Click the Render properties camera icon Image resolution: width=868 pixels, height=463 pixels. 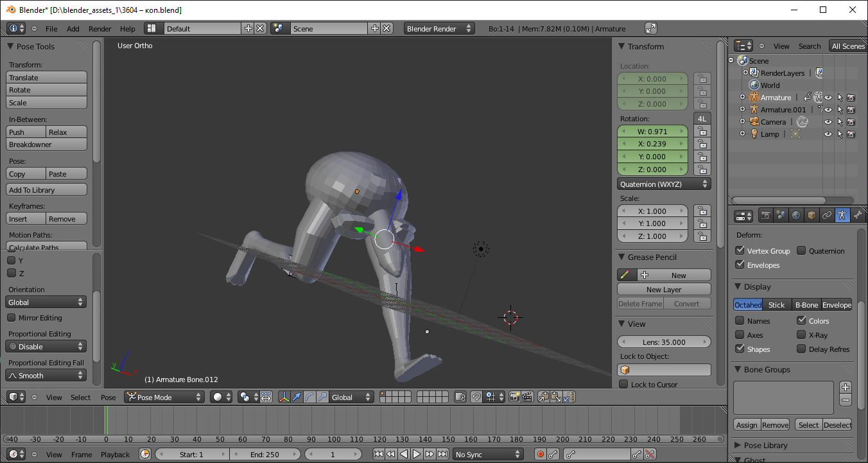coord(765,216)
